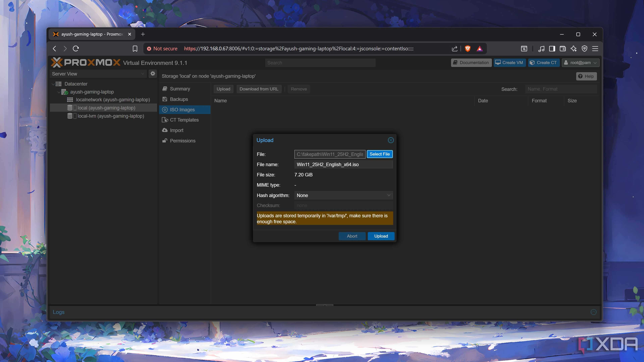Screen dimensions: 644x362
Task: Expand the Logs panel arrow icon
Action: [594, 312]
